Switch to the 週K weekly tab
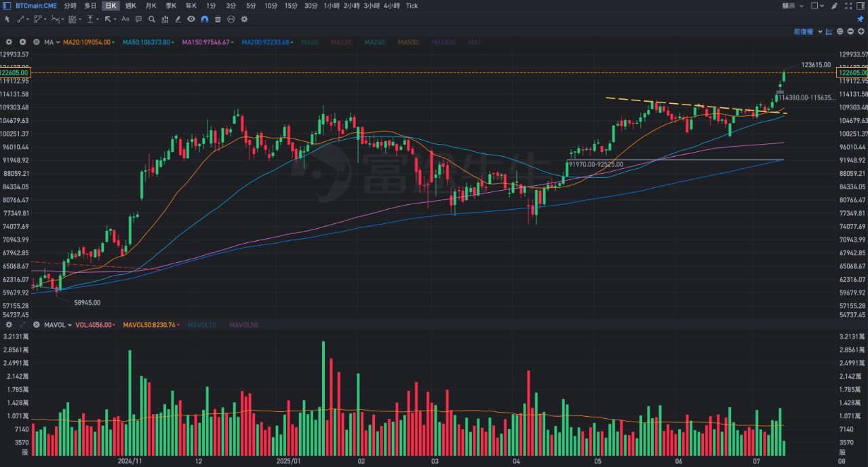The width and height of the screenshot is (868, 467). pyautogui.click(x=131, y=5)
